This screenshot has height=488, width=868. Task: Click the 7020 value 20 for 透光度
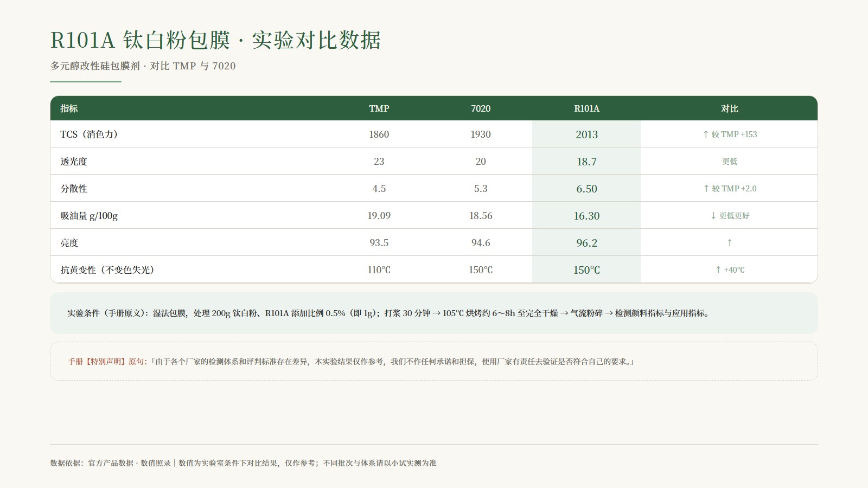481,161
